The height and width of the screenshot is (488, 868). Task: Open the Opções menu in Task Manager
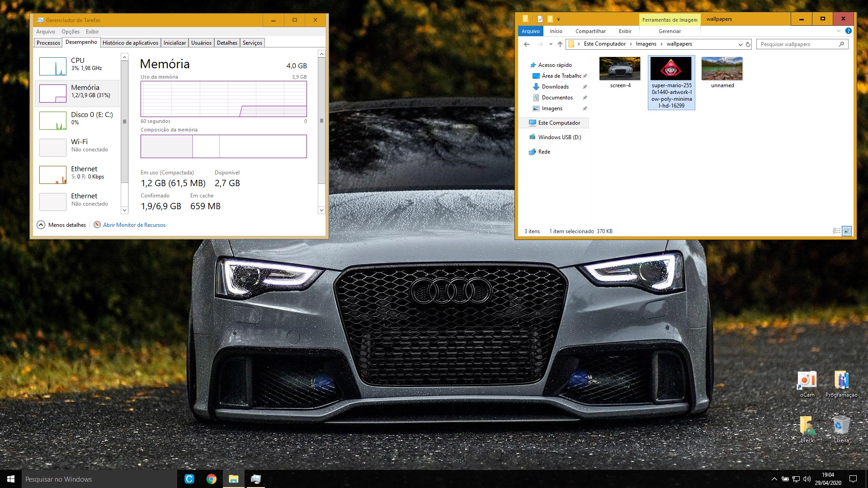tap(71, 32)
